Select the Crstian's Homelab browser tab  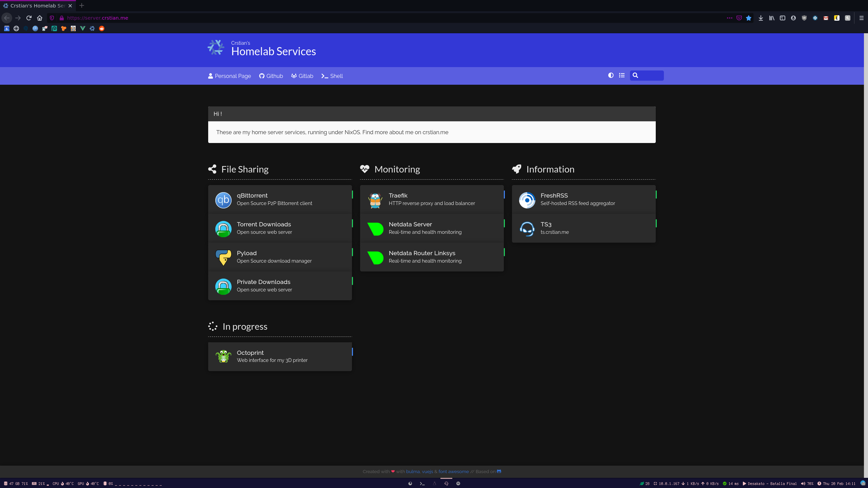[38, 6]
